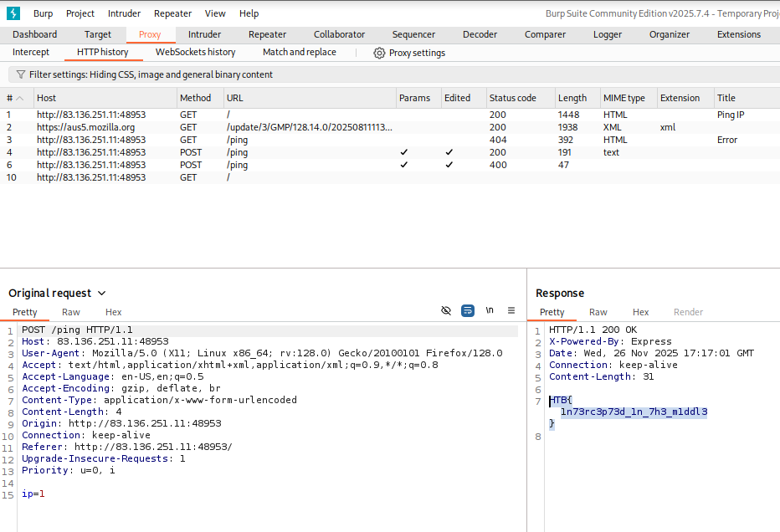Toggle hide non-printable characters eye icon
Image resolution: width=780 pixels, height=532 pixels.
coord(447,310)
